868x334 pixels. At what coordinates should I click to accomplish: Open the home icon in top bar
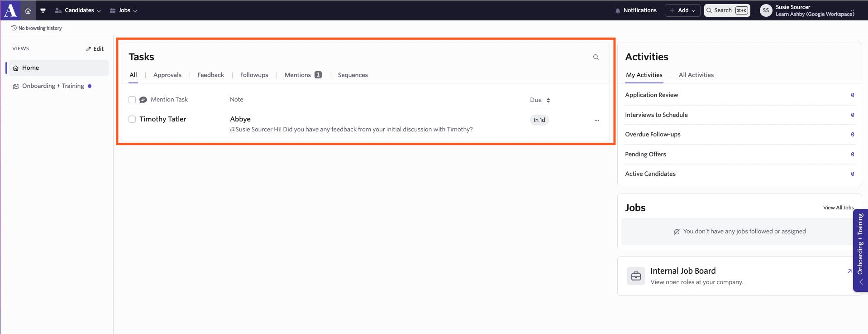click(28, 10)
